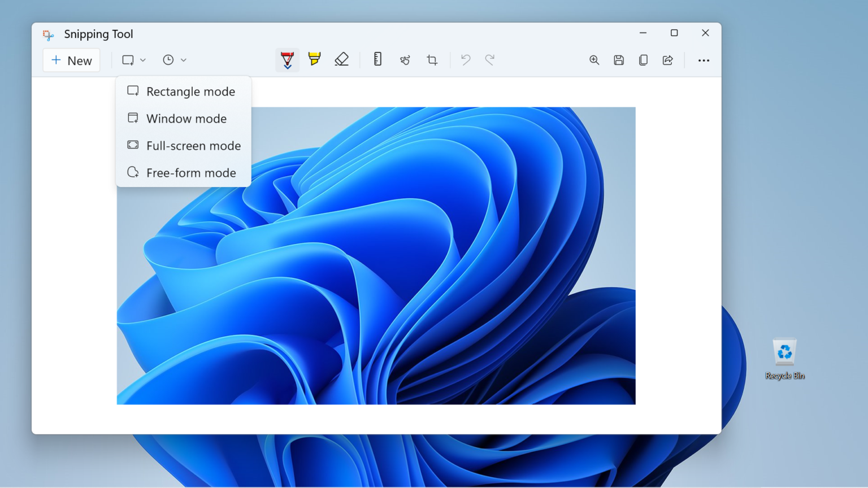Open the See more menu
The width and height of the screenshot is (868, 488).
tap(703, 59)
